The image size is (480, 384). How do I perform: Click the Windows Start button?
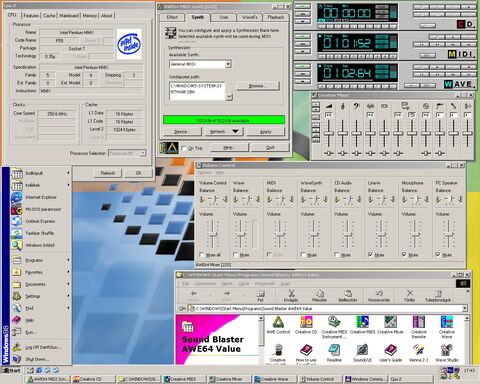[11, 370]
